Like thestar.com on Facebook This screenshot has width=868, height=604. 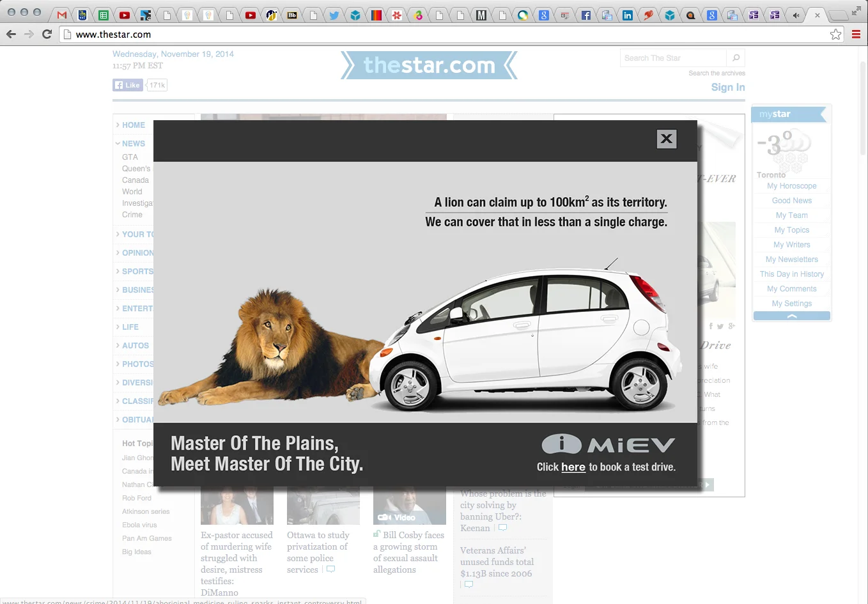point(128,85)
